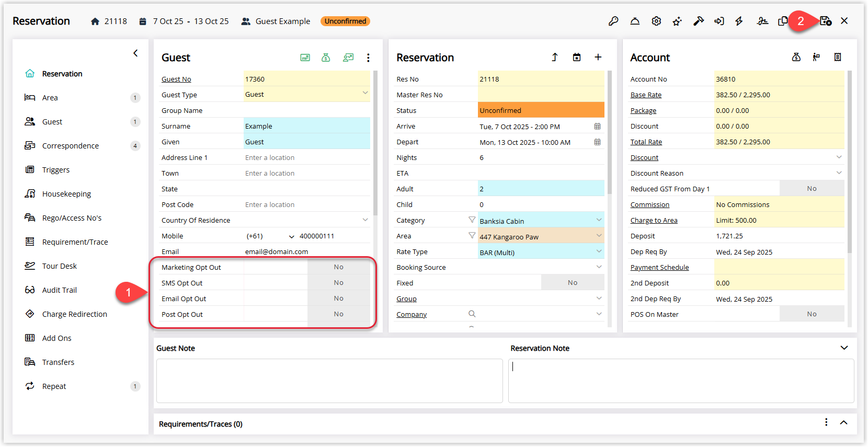This screenshot has width=868, height=447.
Task: Collapse the left sidebar with the chevron
Action: pos(135,53)
